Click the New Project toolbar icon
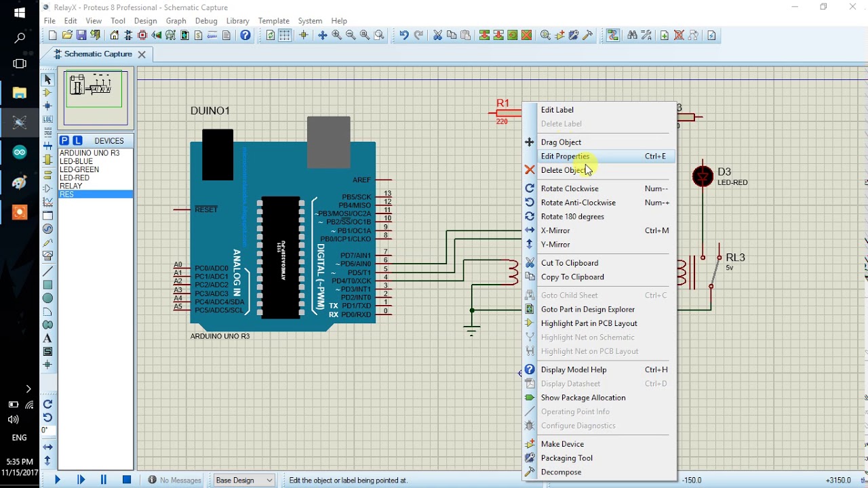868x488 pixels. click(x=53, y=35)
